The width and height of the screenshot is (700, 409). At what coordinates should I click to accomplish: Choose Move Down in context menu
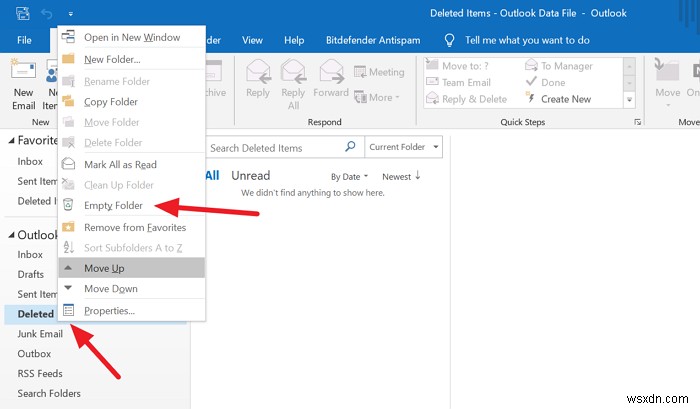point(131,288)
